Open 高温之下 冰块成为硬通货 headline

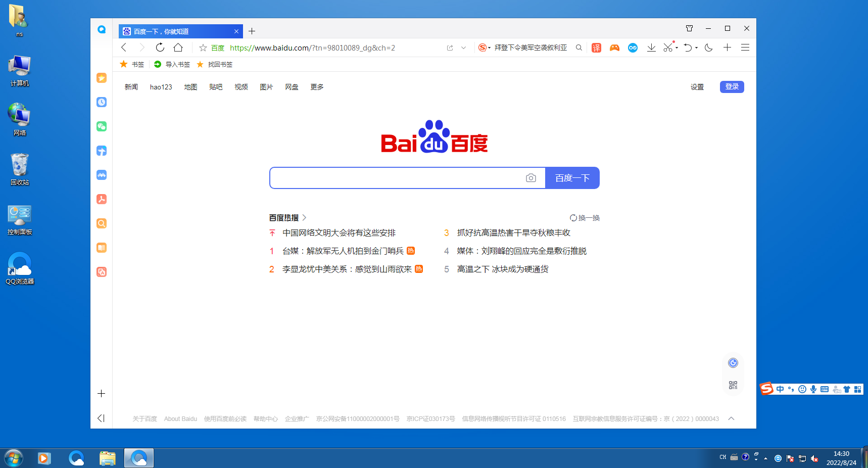tap(503, 269)
